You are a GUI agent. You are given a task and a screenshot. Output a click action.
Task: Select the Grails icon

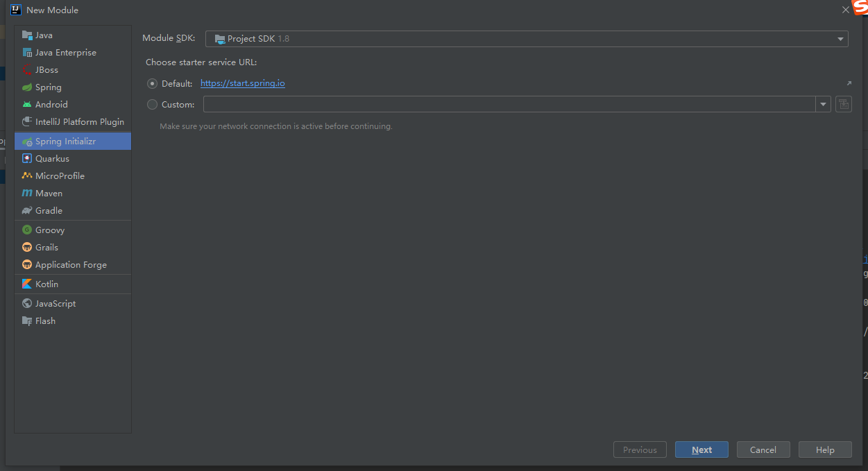27,248
